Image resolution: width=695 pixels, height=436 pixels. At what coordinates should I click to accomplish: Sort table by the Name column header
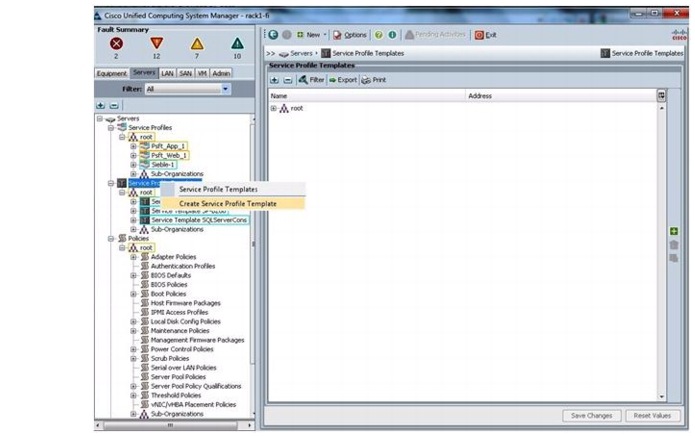coord(367,96)
